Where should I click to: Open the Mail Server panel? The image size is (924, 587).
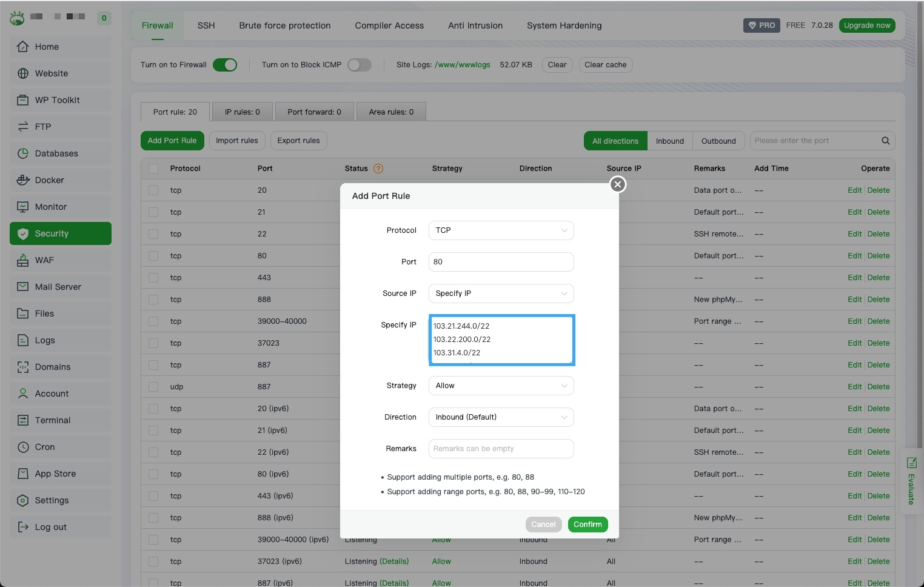pos(58,286)
